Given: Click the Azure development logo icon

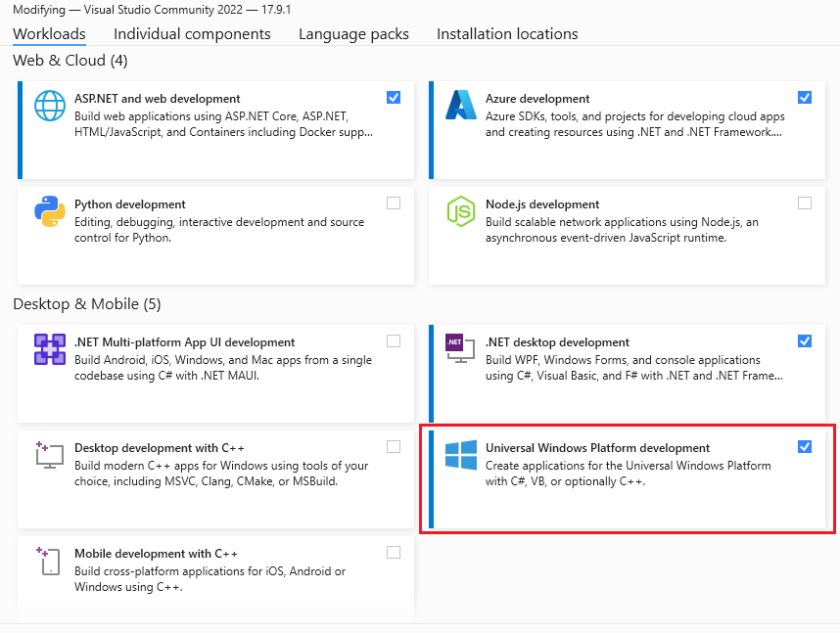Looking at the screenshot, I should coord(461,105).
